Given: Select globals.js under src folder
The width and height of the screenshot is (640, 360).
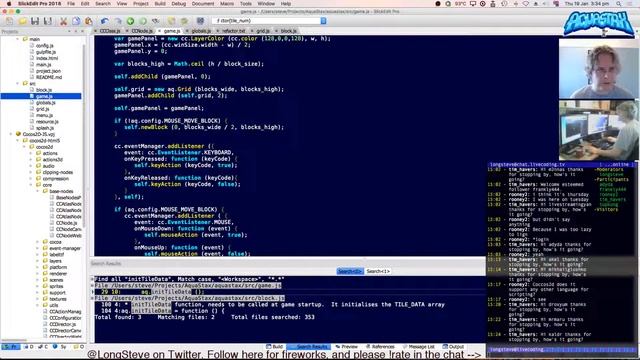Looking at the screenshot, I should (45, 102).
